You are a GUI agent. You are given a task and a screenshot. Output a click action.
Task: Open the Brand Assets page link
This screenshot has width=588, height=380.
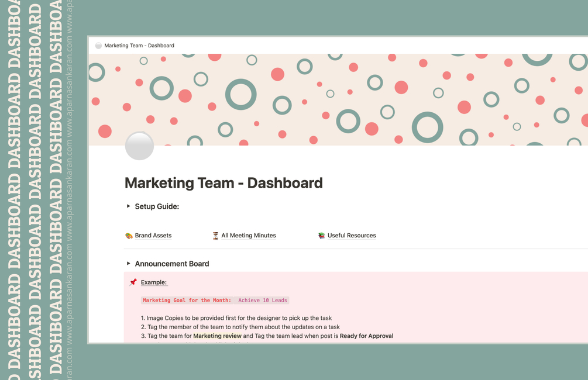[153, 236]
